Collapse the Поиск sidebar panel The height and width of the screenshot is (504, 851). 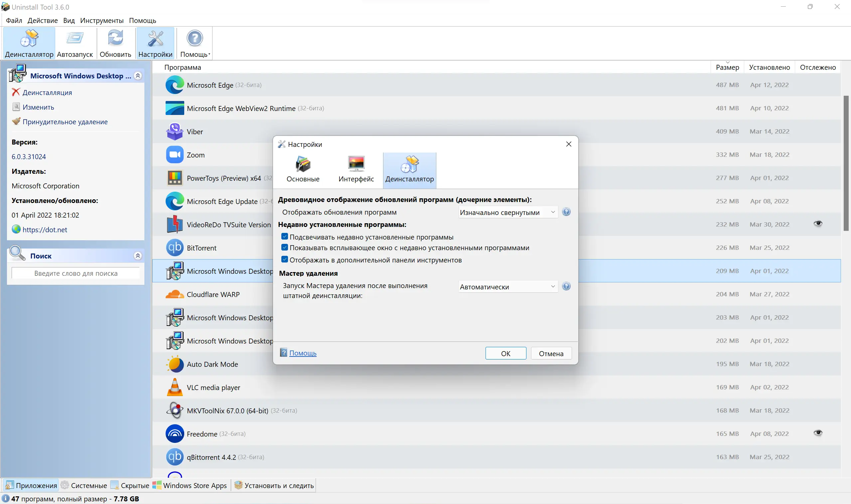[138, 256]
